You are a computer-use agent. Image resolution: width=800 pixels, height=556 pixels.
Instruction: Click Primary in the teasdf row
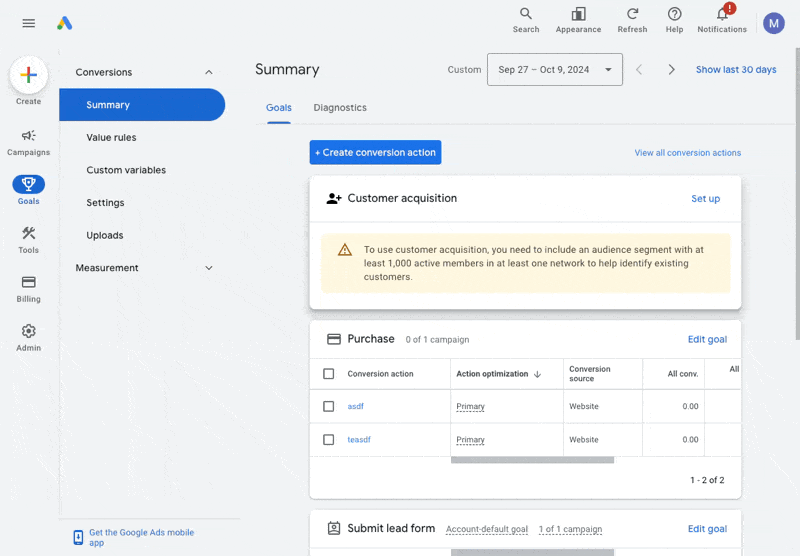470,440
